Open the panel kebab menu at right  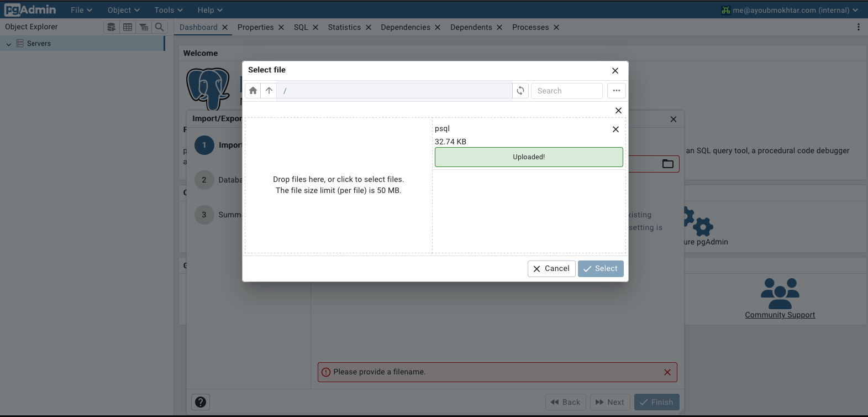[x=858, y=27]
